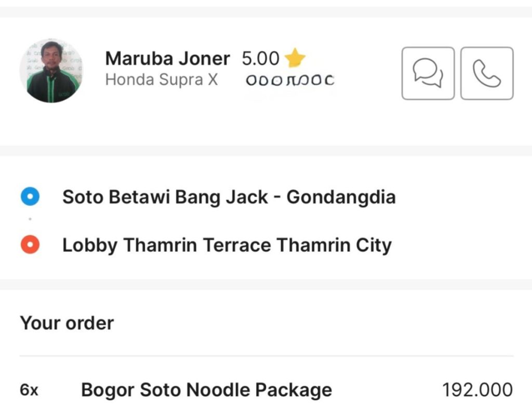Click the gray separator above Your order section
Viewport: 532px width, 415px height.
click(266, 285)
